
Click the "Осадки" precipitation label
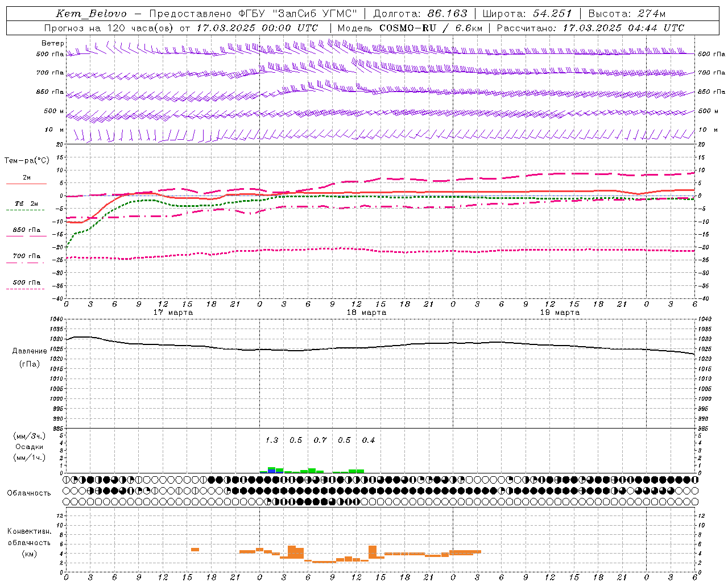point(30,447)
